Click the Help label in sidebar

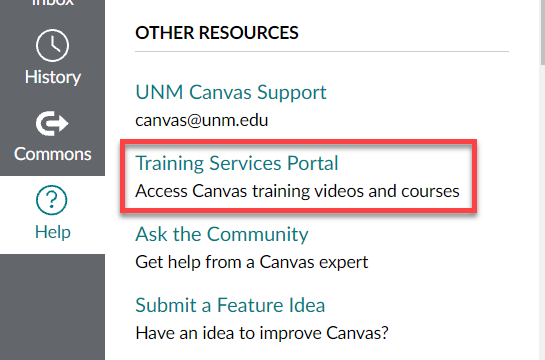(x=53, y=232)
